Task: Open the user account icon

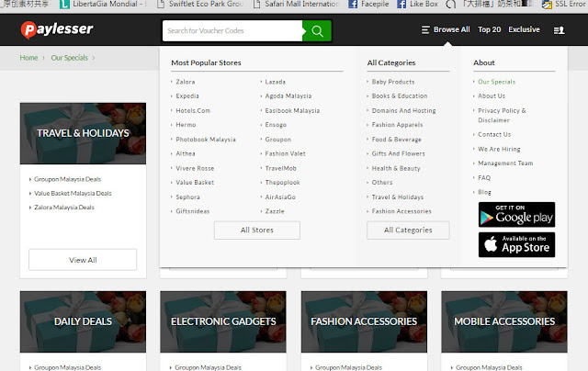Action: coord(560,30)
